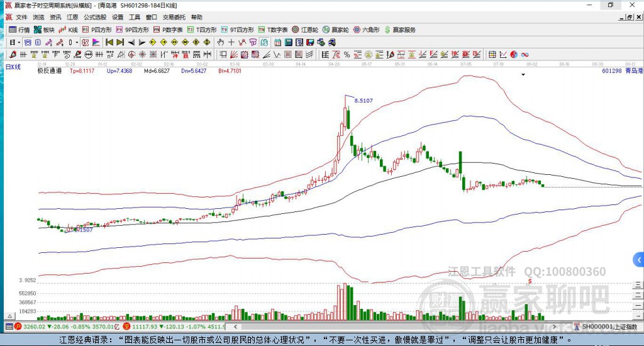644x346 pixels.
Task: Click the red $ marker above volume
Action: click(530, 281)
